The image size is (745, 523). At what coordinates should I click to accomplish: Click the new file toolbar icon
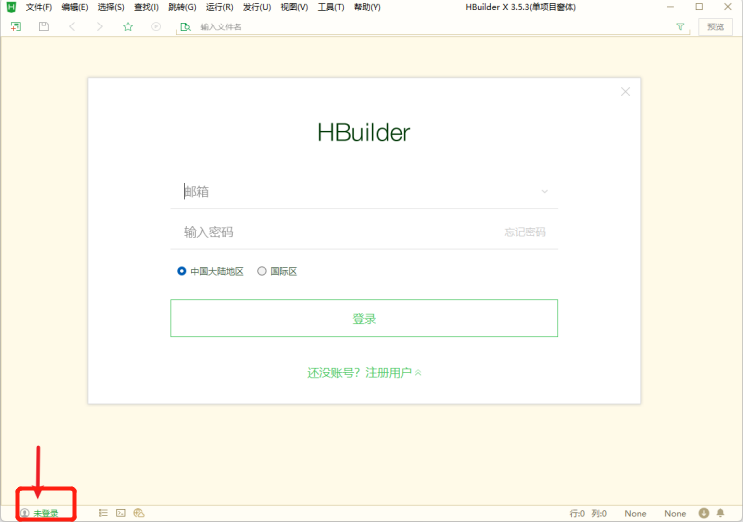click(16, 27)
